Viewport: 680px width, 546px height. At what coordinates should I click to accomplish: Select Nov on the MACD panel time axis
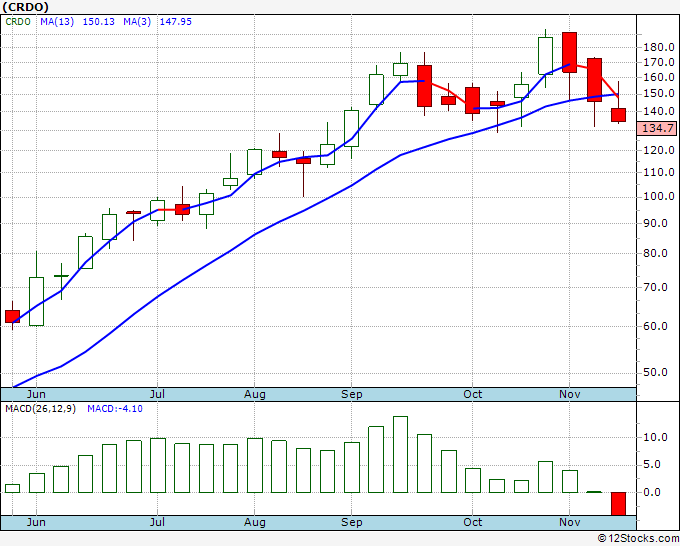[569, 522]
